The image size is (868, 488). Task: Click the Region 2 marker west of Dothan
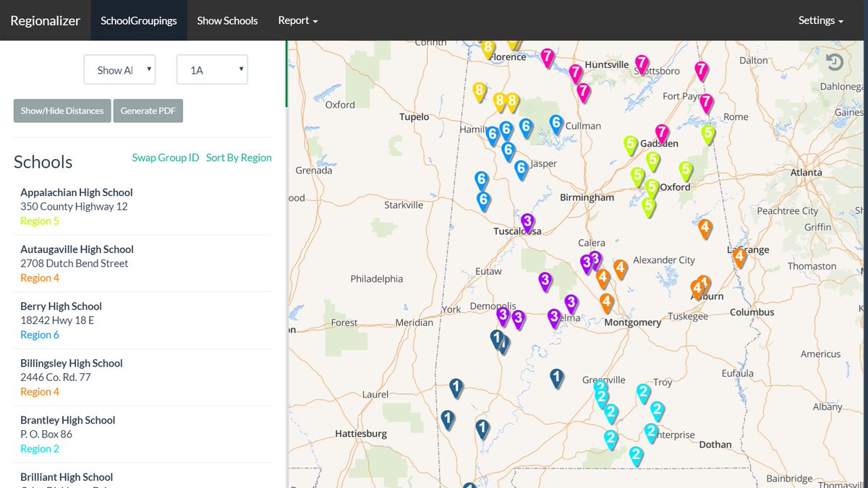[x=636, y=456]
